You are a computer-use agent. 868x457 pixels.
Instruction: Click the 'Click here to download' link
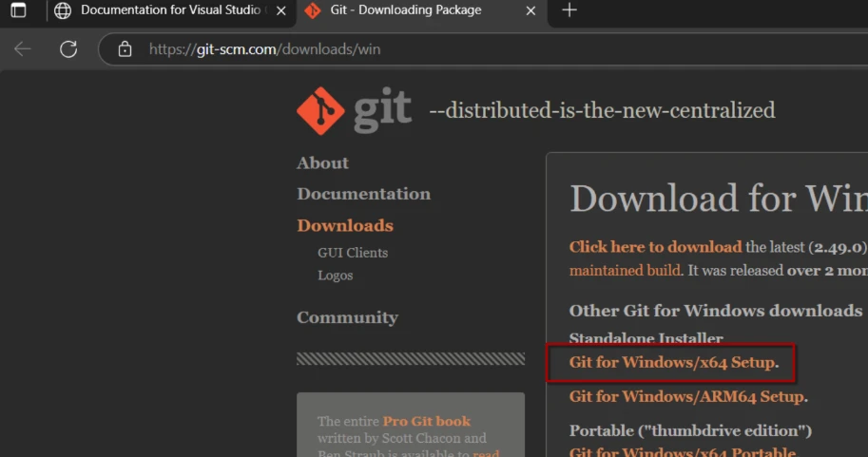(655, 247)
